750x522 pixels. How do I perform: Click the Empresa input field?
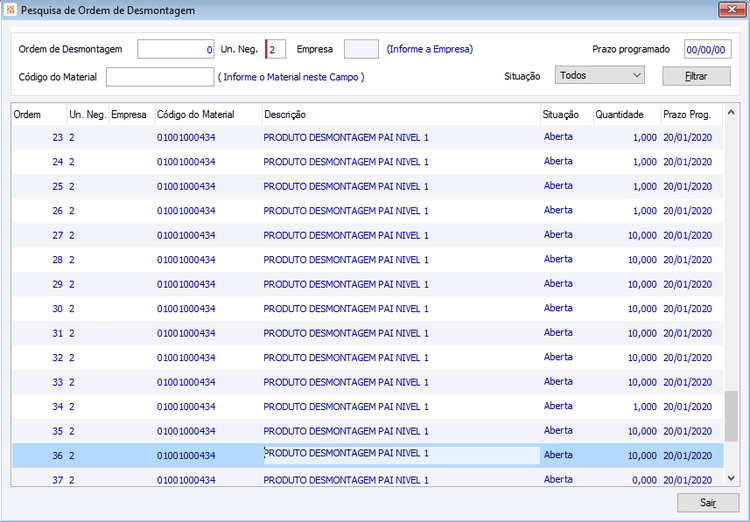pos(360,49)
